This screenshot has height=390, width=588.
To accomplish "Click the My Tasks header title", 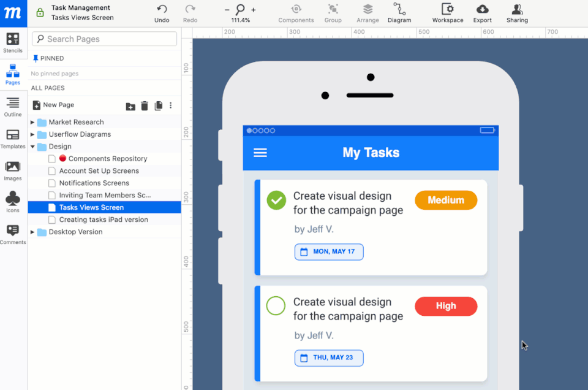I will [x=371, y=153].
